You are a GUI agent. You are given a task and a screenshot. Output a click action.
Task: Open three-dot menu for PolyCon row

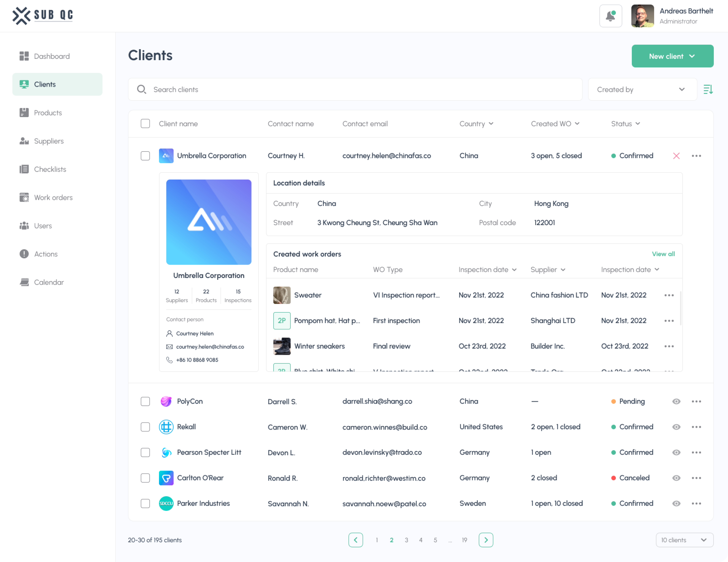[x=696, y=401]
